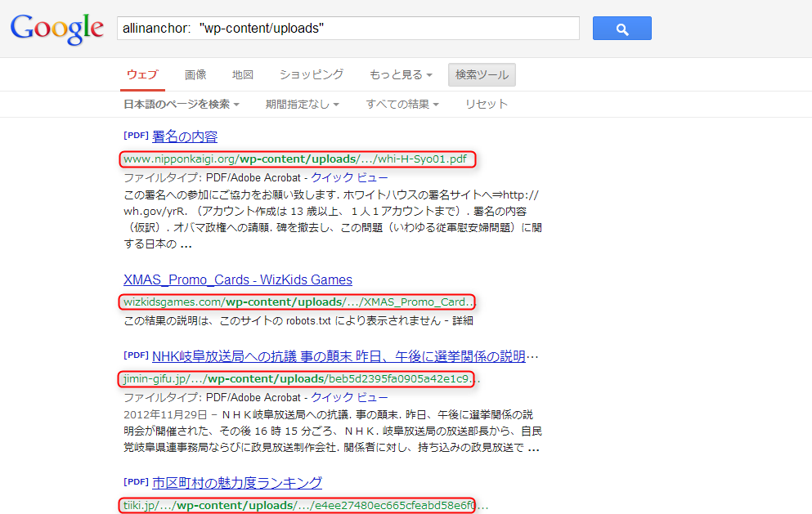This screenshot has width=812, height=514.
Task: Open the 日本語のページを検索 dropdown
Action: pyautogui.click(x=181, y=104)
